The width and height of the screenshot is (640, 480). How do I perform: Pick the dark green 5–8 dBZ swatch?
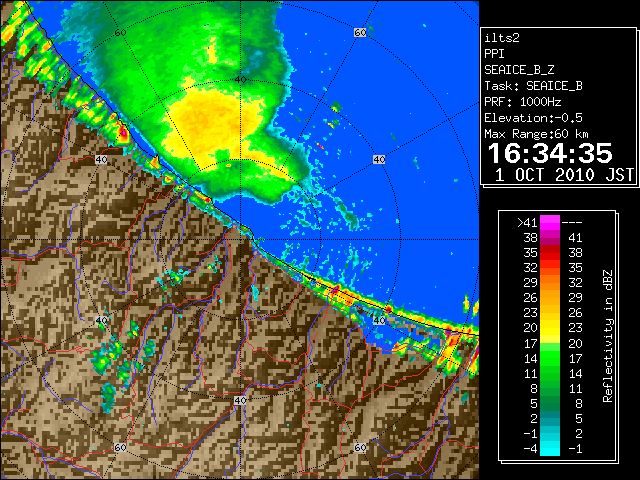[x=550, y=403]
